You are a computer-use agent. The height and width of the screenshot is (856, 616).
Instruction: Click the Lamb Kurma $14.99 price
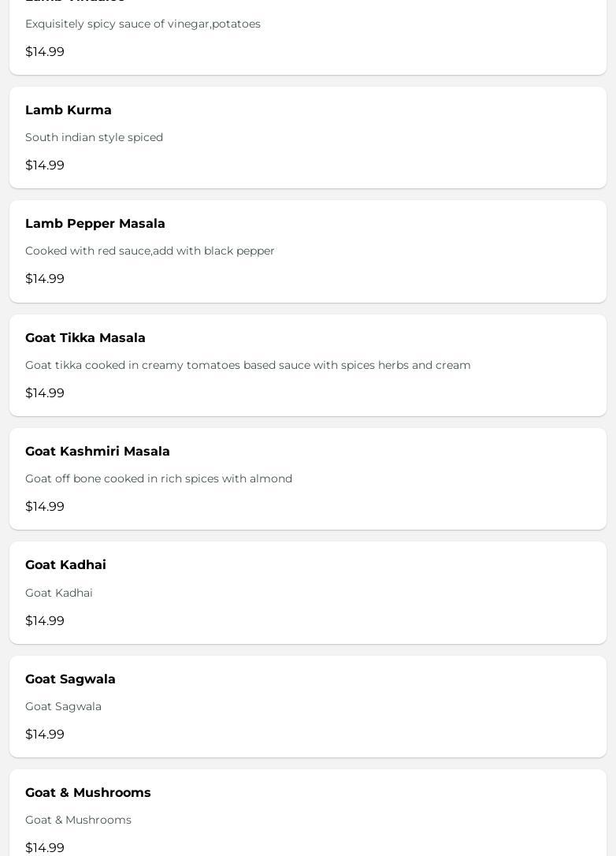(45, 166)
